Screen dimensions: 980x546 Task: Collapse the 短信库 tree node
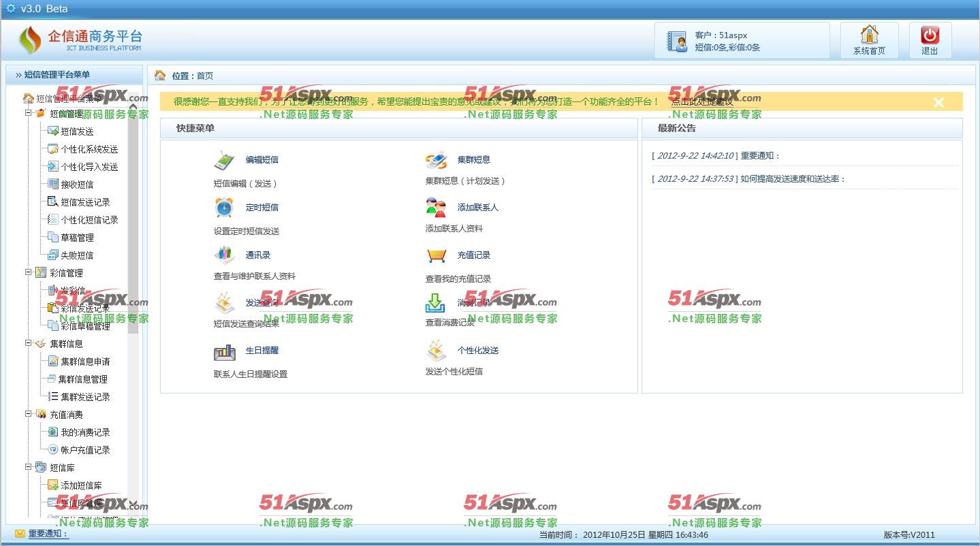click(29, 467)
